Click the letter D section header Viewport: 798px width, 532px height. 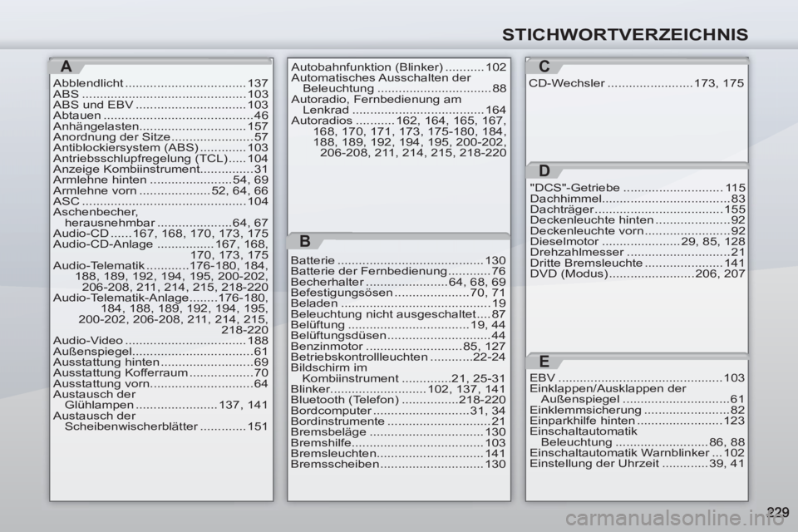(544, 171)
